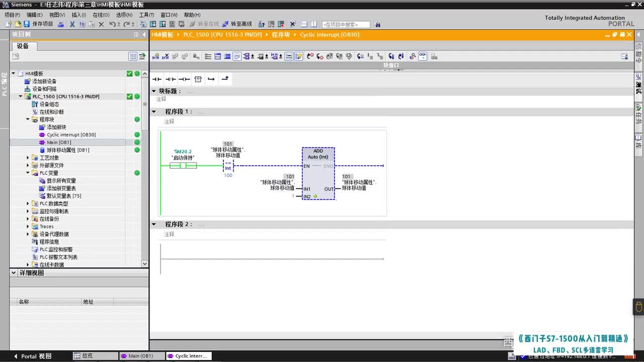Click the accessible devices icon with question mark
This screenshot has height=362, width=644.
pos(262,24)
